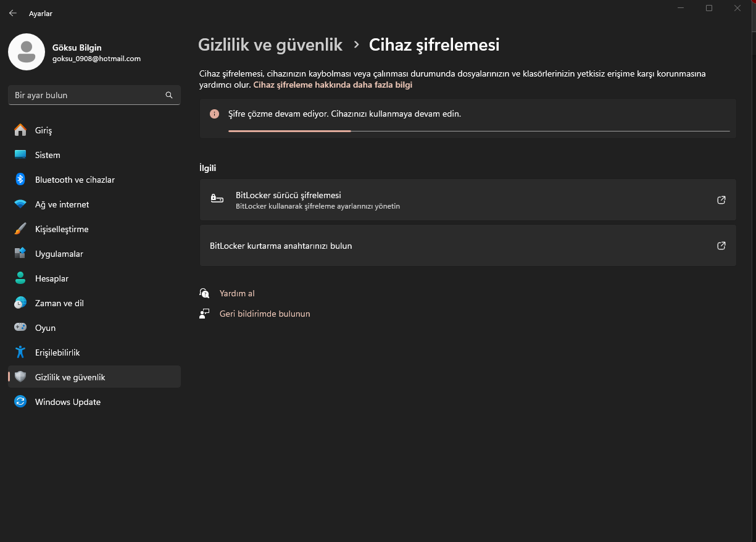This screenshot has height=542, width=756.
Task: Click the back arrow in Ayarlar header
Action: pos(13,13)
